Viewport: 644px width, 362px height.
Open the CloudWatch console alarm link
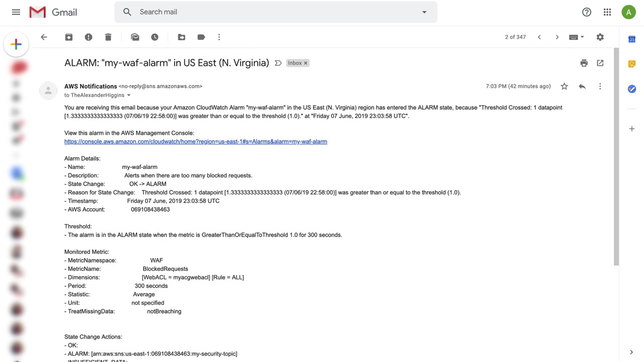(x=196, y=142)
